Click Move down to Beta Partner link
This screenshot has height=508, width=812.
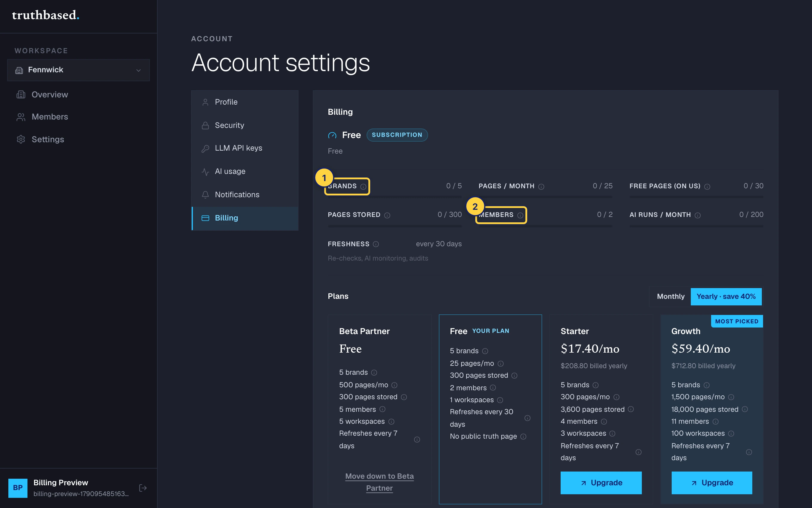pyautogui.click(x=379, y=482)
